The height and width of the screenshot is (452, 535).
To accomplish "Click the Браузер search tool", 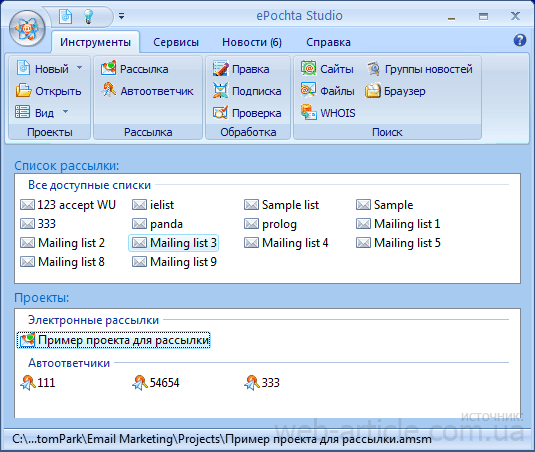I will 395,91.
